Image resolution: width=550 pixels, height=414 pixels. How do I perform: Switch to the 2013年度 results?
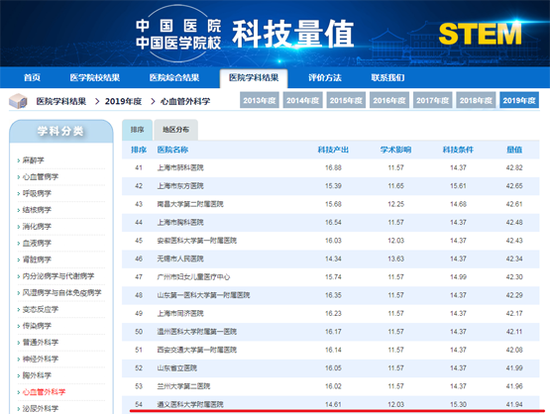[260, 100]
